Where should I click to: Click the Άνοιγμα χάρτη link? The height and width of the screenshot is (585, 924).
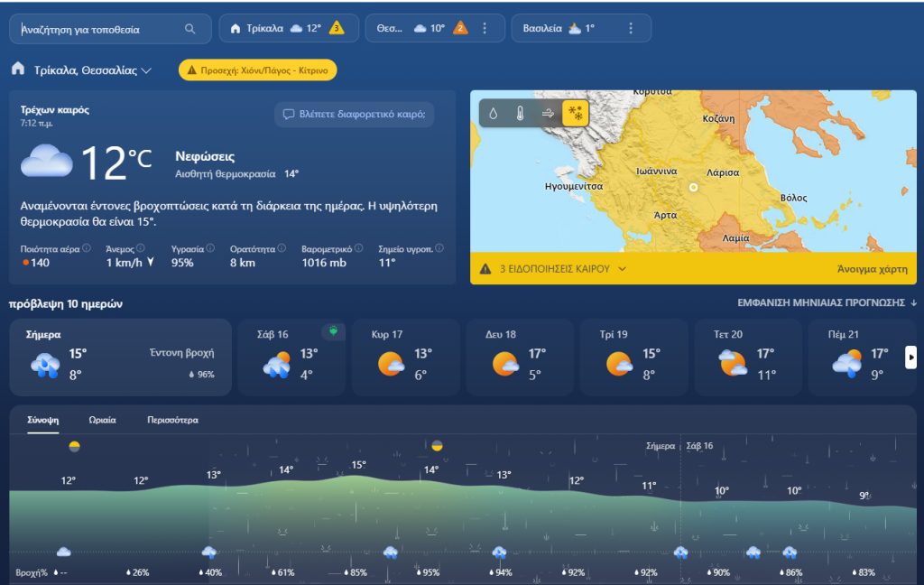coord(872,269)
